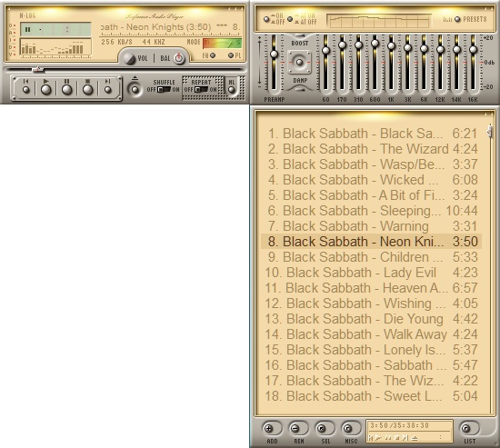The width and height of the screenshot is (500, 448).
Task: Select track 18 'Black Sabbath - Sweet L...'
Action: coord(372,396)
